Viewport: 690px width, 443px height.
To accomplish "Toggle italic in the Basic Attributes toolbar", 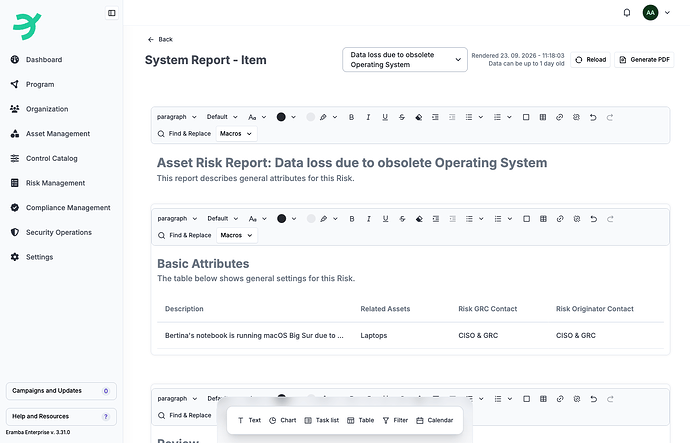I will point(368,219).
